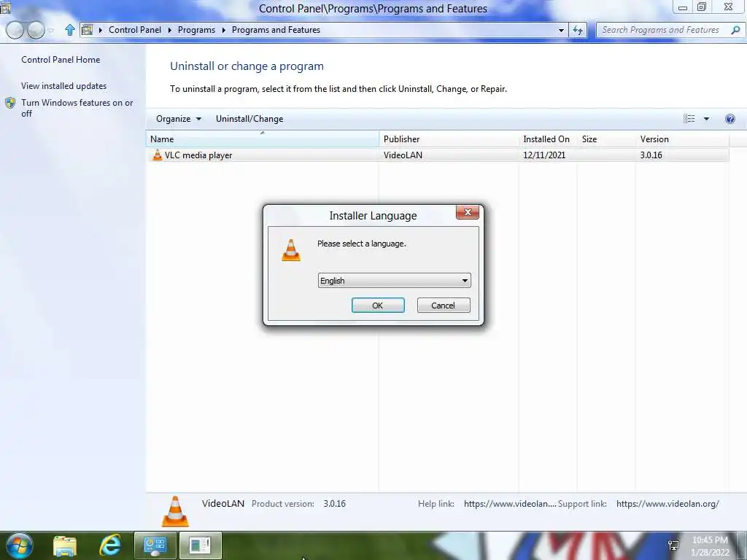Expand the view options arrow
747x560 pixels.
(706, 119)
